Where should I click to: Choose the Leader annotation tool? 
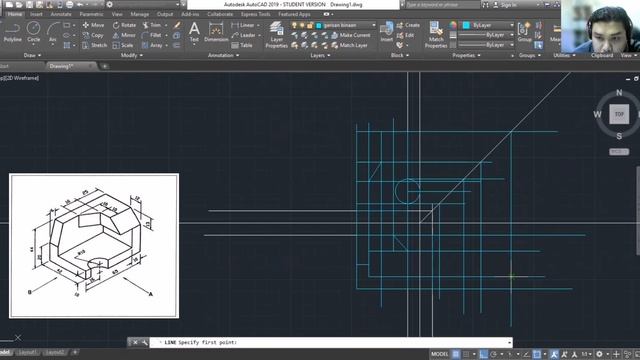244,35
